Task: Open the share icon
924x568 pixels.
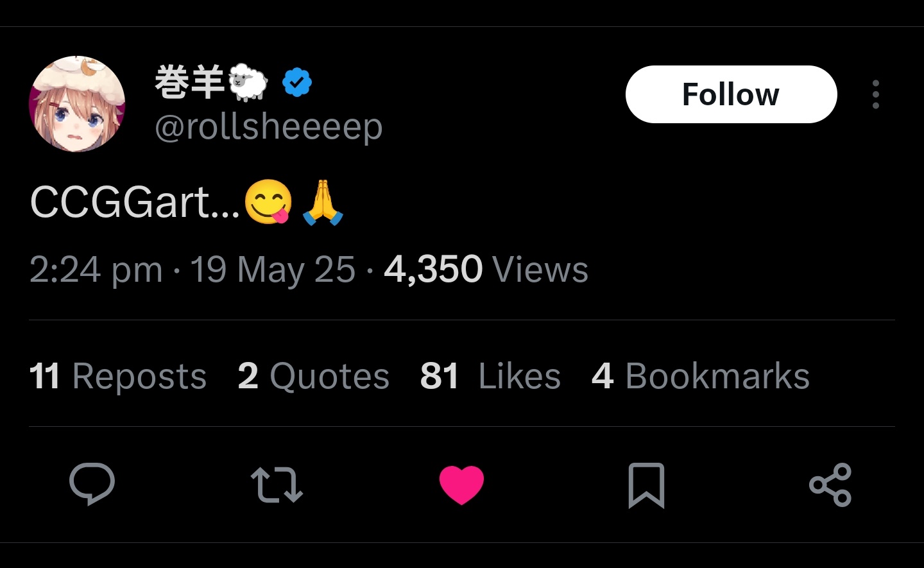Action: click(830, 485)
